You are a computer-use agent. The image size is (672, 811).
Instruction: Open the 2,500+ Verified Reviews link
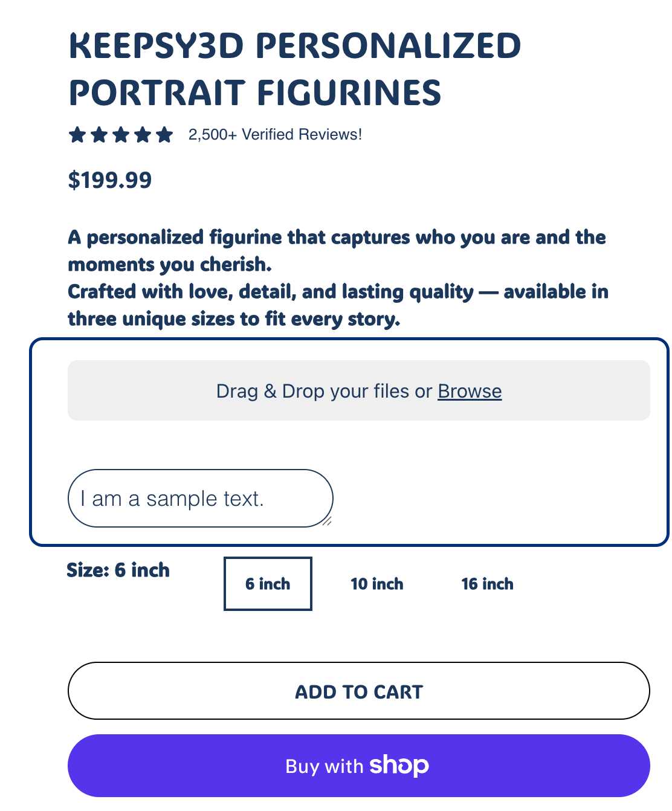click(x=275, y=134)
